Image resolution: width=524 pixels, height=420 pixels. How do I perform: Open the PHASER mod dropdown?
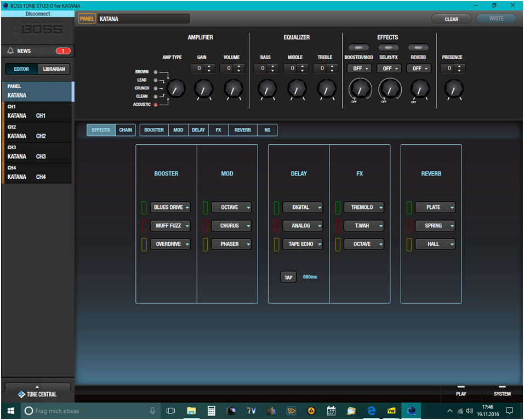[x=231, y=244]
